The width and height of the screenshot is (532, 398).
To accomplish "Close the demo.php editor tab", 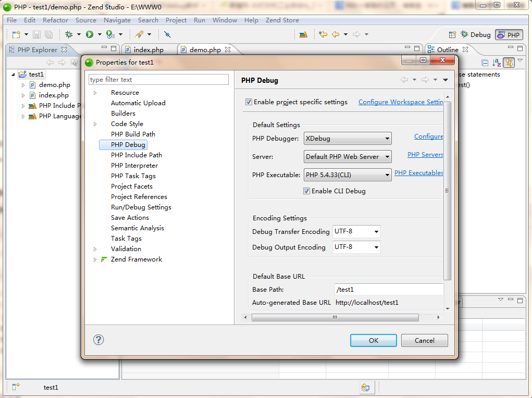I will [228, 49].
